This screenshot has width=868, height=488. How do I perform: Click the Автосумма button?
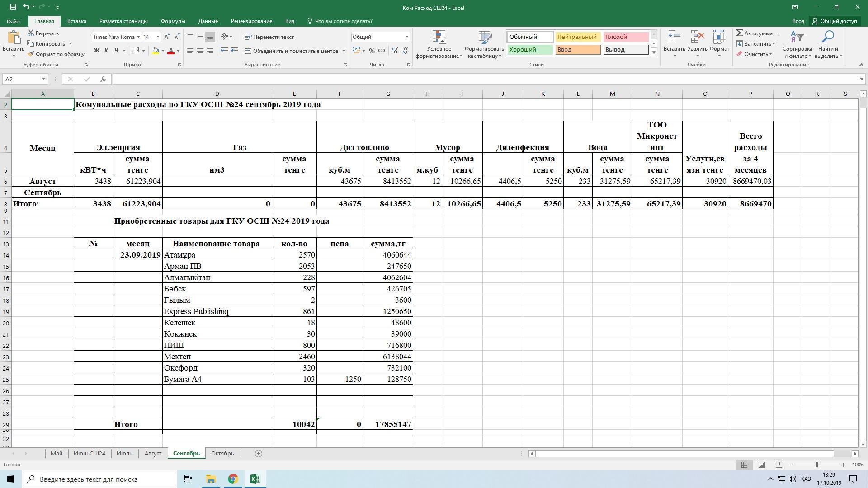coord(754,33)
